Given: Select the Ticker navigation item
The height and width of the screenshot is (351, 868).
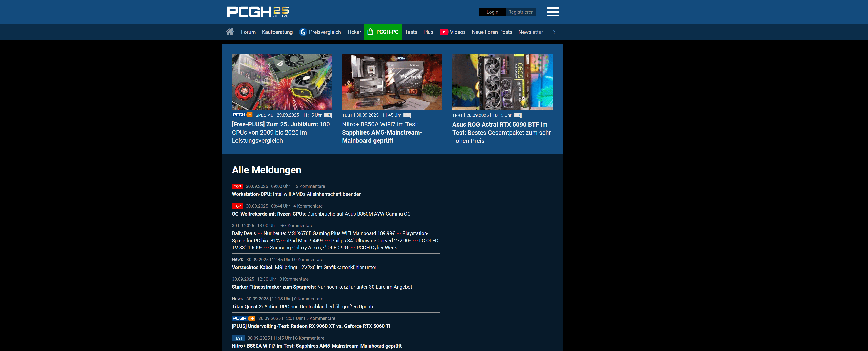Looking at the screenshot, I should [x=354, y=32].
